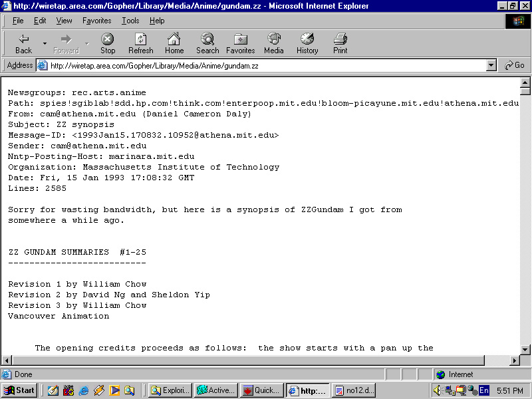Click the Internet Explorer throbber logo

point(518,21)
